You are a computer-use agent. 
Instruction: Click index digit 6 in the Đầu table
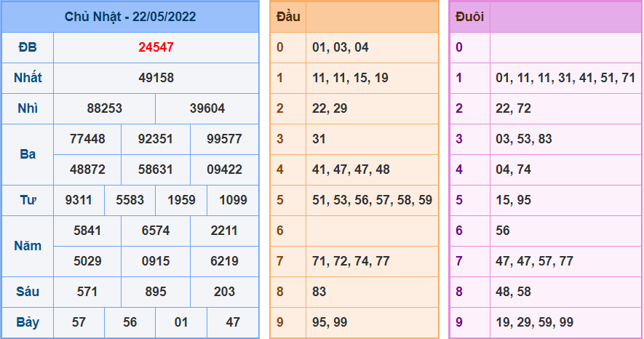click(279, 231)
